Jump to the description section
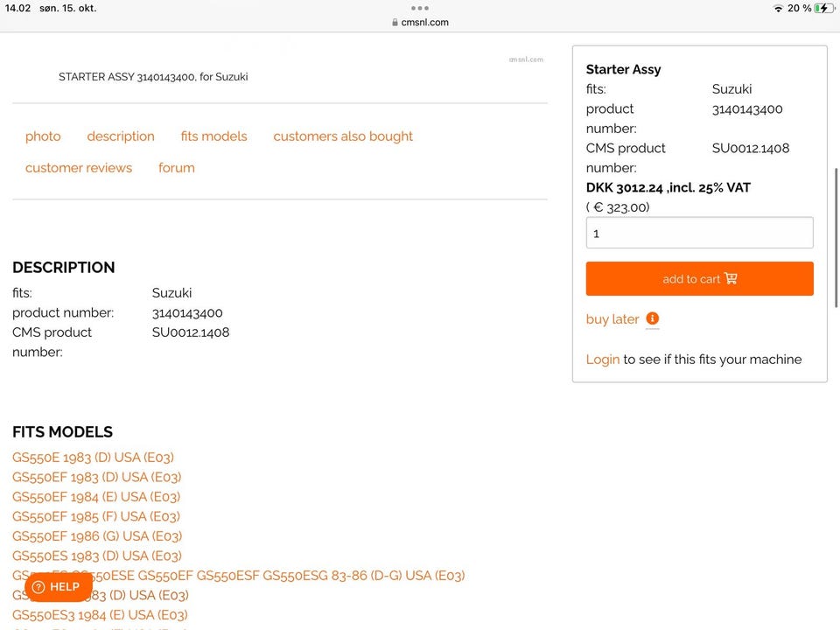Image resolution: width=840 pixels, height=630 pixels. (121, 136)
